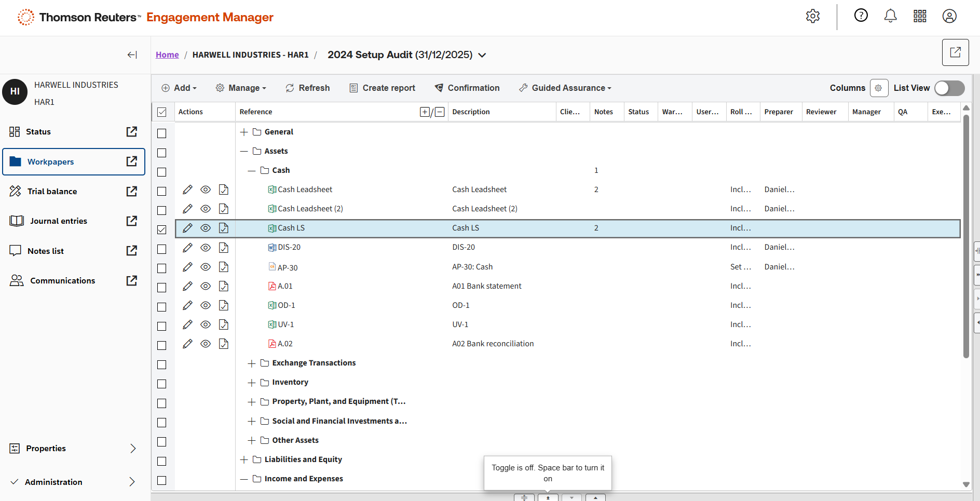Click the Home breadcrumb link
Image resolution: width=980 pixels, height=501 pixels.
(167, 55)
